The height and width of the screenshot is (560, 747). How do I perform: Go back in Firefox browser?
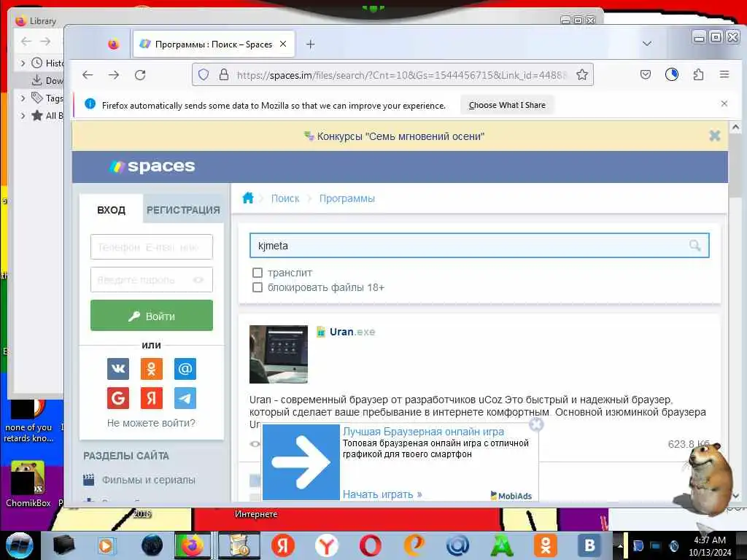coord(88,75)
